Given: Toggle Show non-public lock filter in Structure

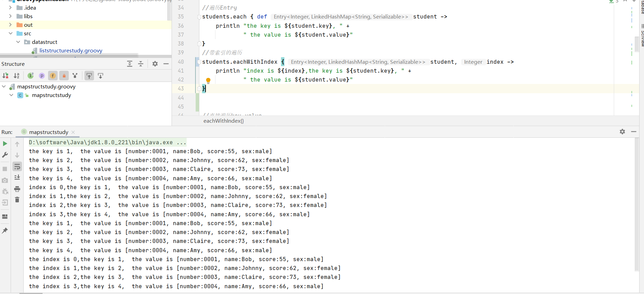Looking at the screenshot, I should click(x=64, y=76).
